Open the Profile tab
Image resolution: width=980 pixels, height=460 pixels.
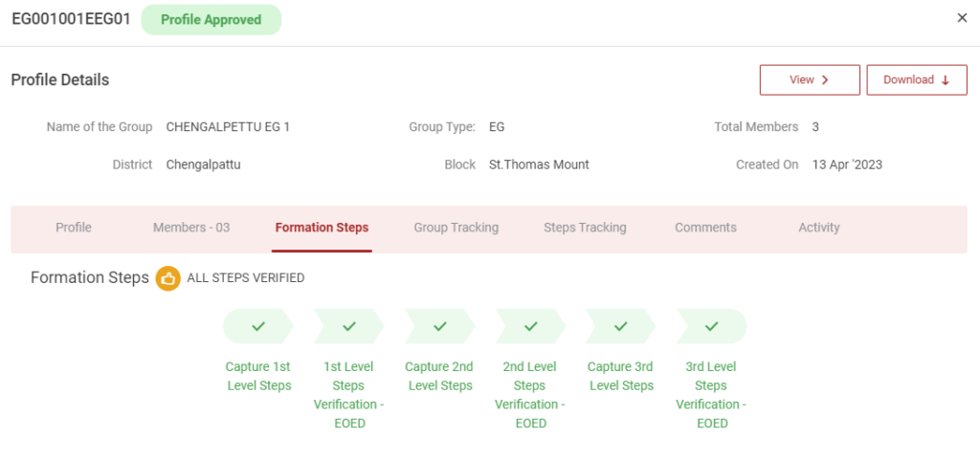[x=74, y=228]
